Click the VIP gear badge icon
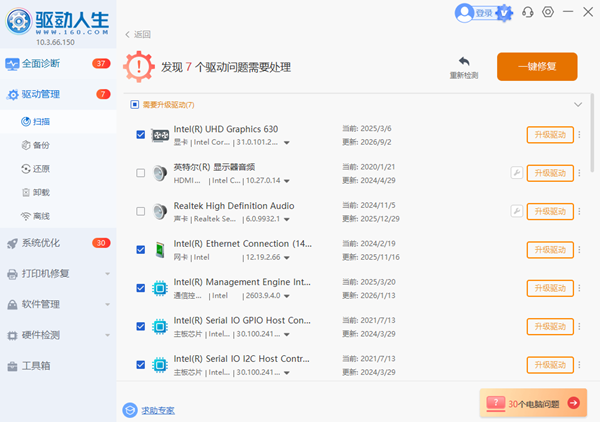 pyautogui.click(x=504, y=13)
